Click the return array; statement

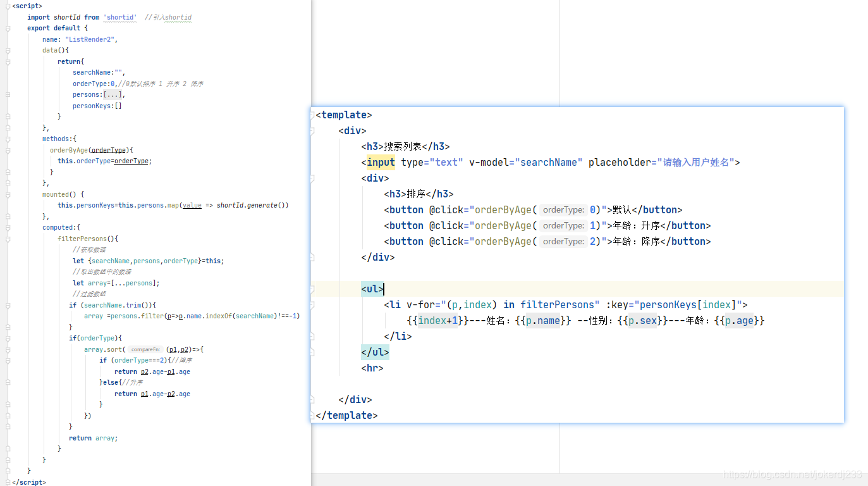coord(94,438)
